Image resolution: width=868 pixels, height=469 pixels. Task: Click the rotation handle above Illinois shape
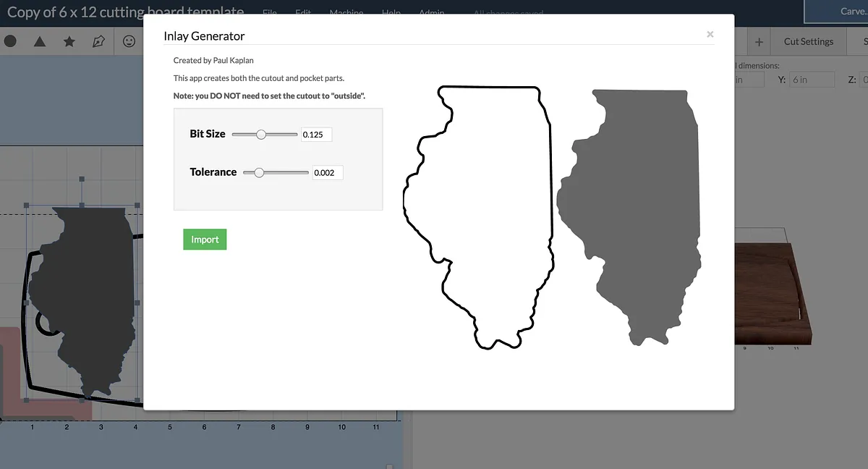82,179
